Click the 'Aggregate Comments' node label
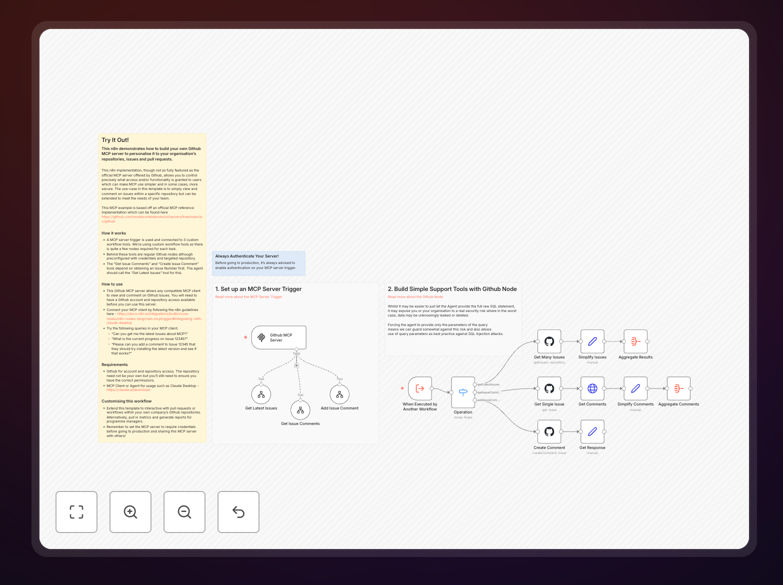The width and height of the screenshot is (783, 585). 679,404
